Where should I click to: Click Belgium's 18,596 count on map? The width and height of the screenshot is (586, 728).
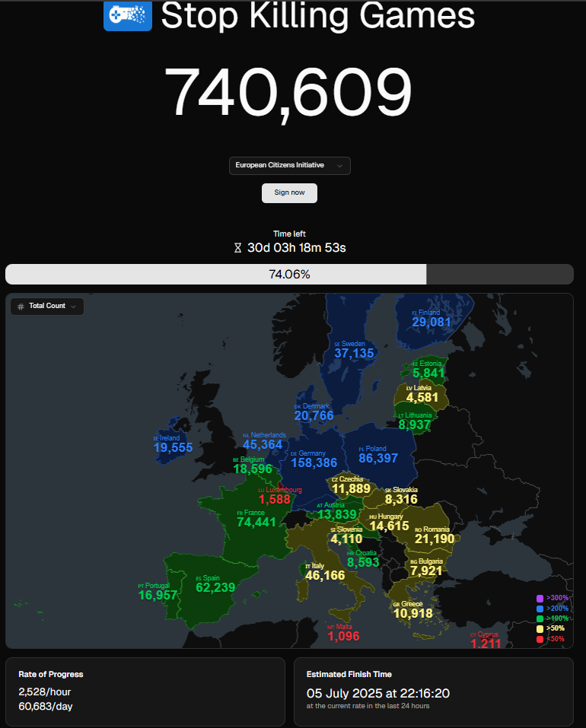[253, 469]
